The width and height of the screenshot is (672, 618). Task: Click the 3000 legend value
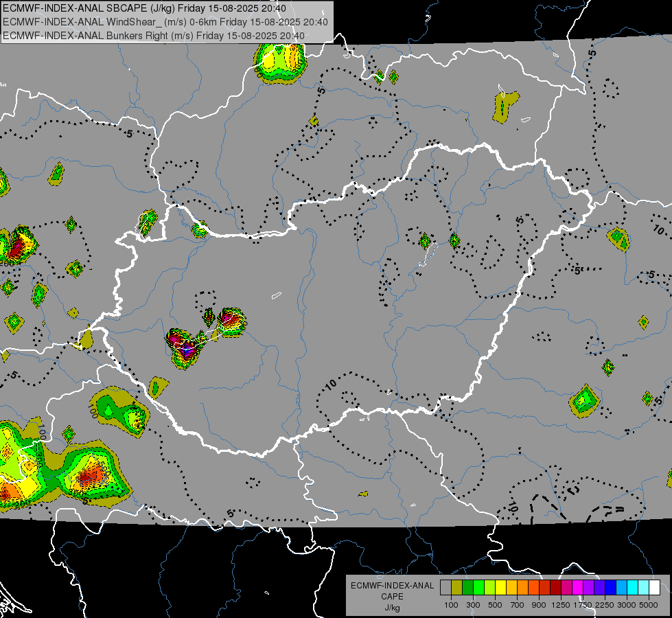[x=627, y=605]
